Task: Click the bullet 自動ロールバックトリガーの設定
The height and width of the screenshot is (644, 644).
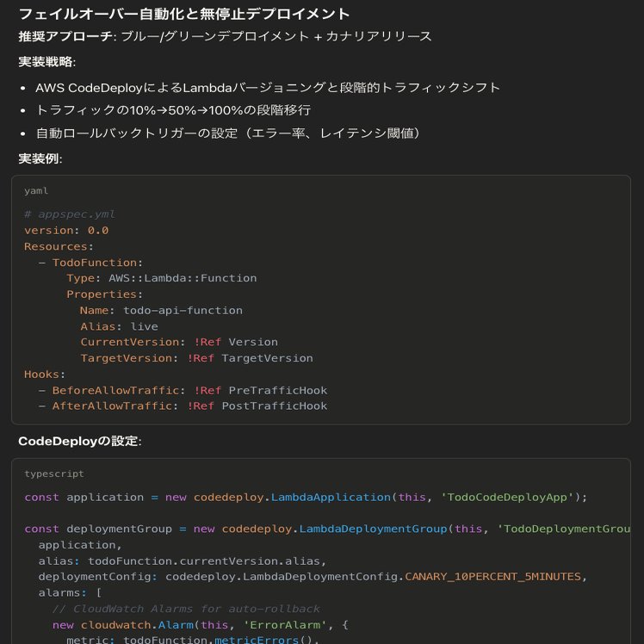Action: click(x=228, y=133)
